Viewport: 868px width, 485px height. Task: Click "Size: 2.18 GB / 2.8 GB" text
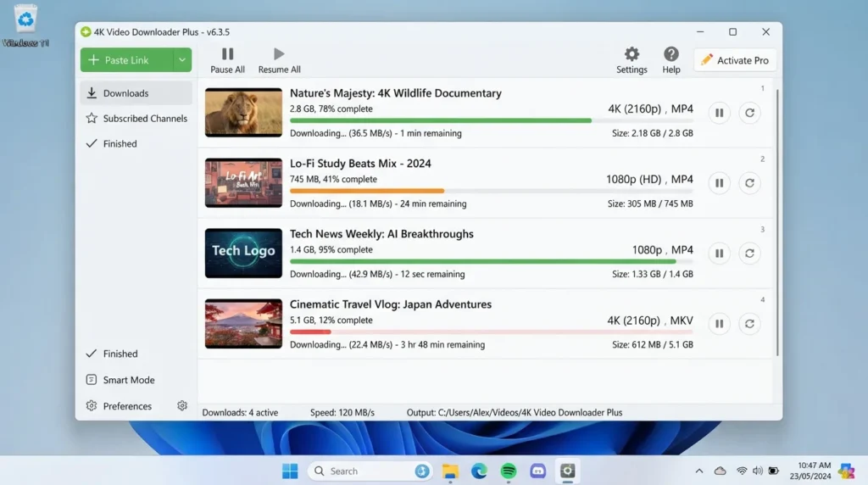(x=653, y=133)
